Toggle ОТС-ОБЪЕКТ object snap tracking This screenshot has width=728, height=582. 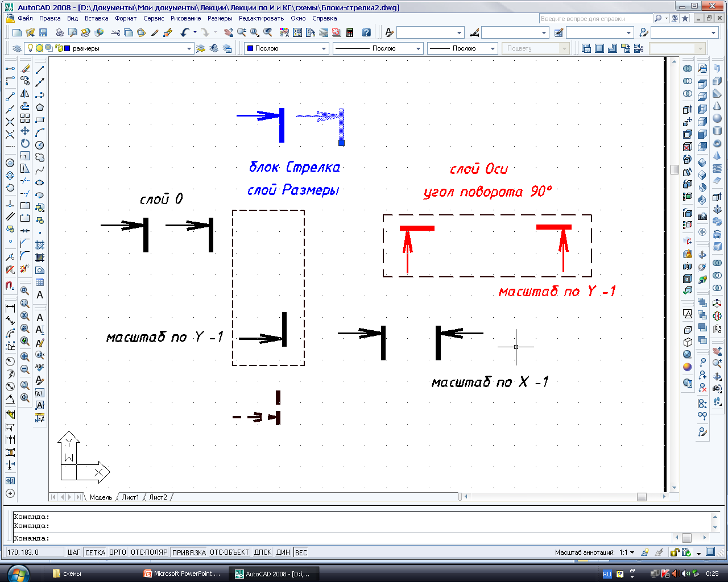(x=229, y=552)
